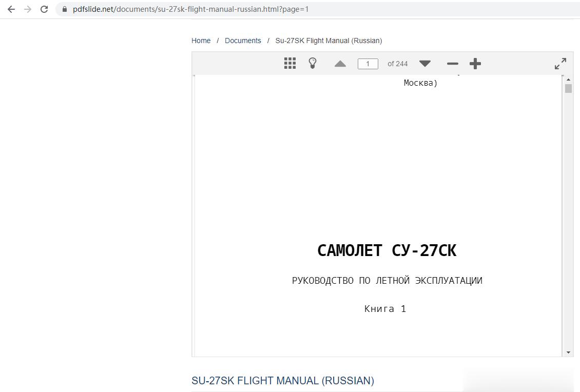Click the Su-27SK Flight Manual (Russian) breadcrumb
Image resolution: width=580 pixels, height=392 pixels.
pyautogui.click(x=328, y=41)
